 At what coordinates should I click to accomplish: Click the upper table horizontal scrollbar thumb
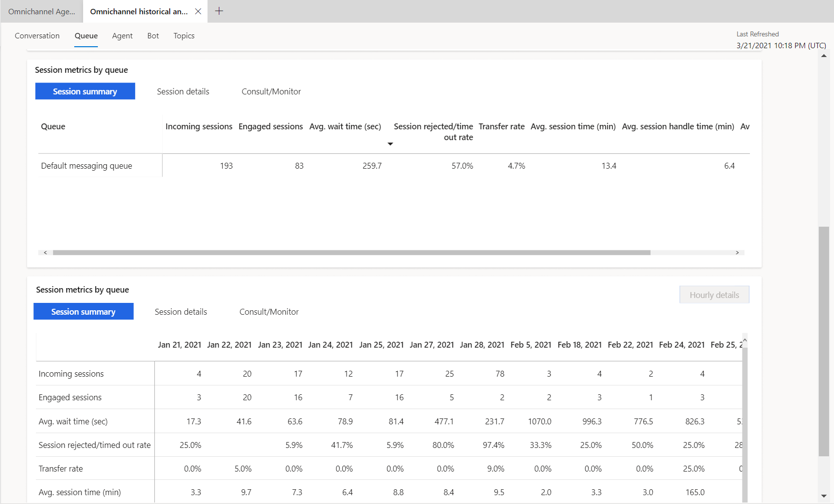352,253
